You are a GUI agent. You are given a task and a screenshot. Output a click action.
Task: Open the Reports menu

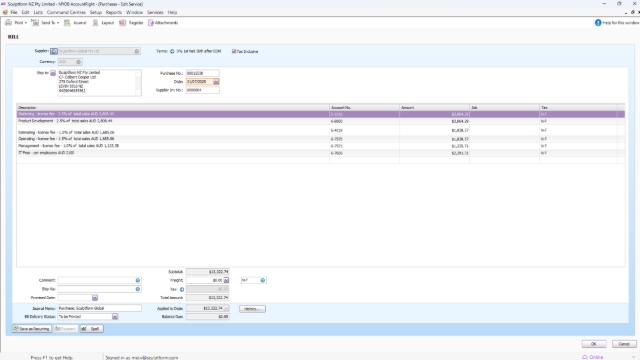(x=113, y=12)
